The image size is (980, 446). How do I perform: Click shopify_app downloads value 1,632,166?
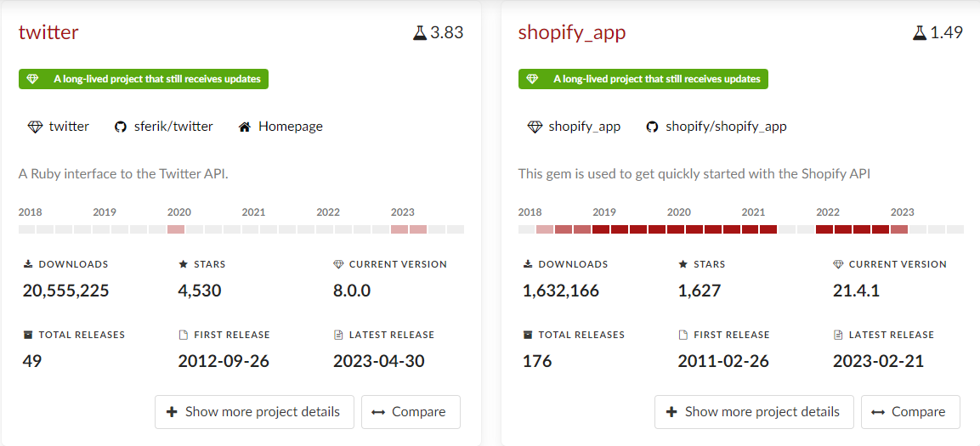click(x=561, y=291)
